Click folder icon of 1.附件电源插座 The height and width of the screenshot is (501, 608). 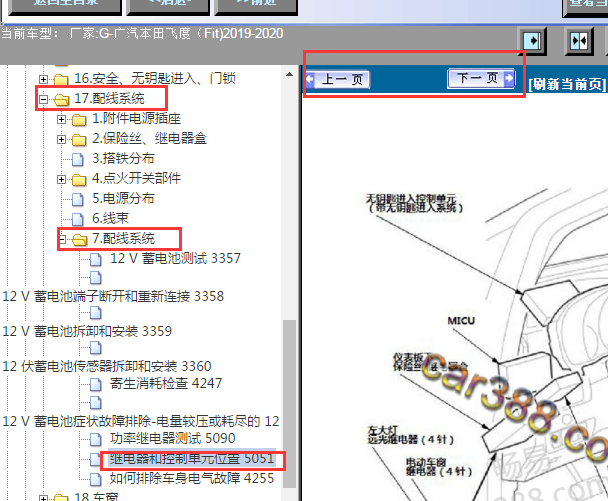click(79, 119)
